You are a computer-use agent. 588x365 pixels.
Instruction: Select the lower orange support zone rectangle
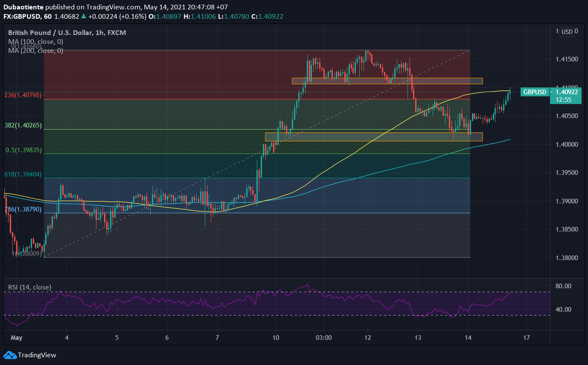[374, 137]
